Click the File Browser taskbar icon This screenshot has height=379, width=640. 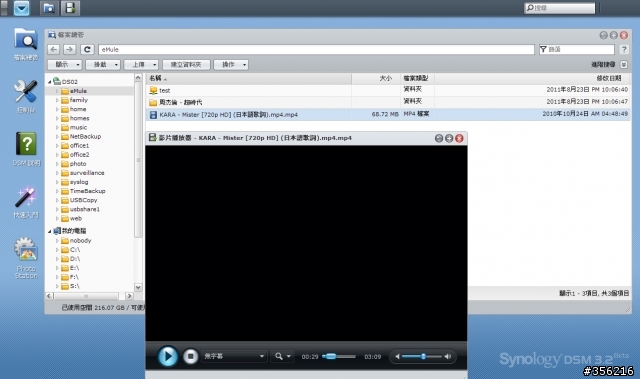point(49,8)
